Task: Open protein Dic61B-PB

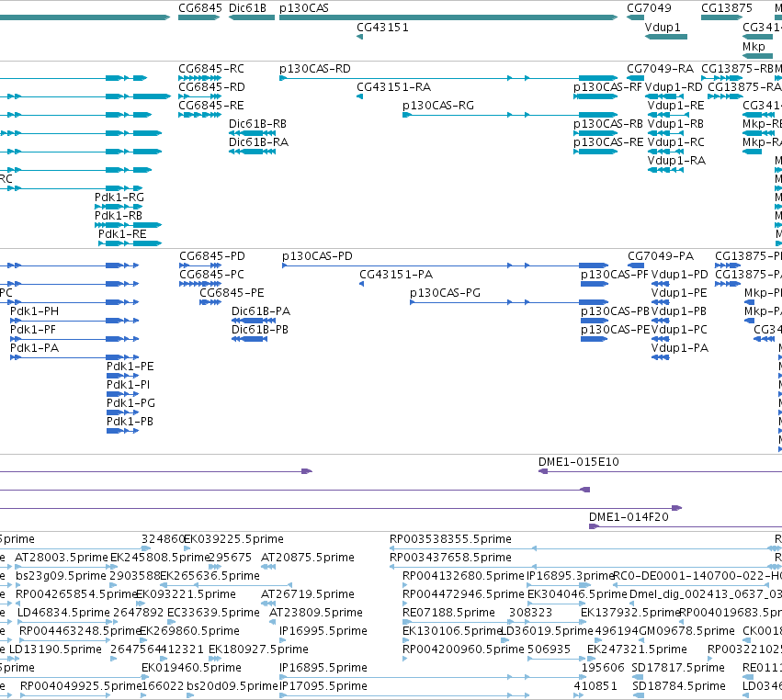Action: click(x=260, y=330)
